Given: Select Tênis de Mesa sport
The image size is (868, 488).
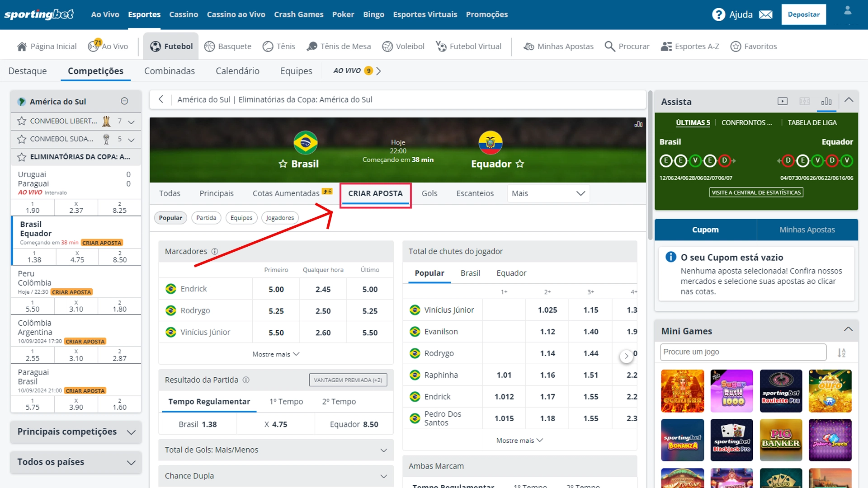Looking at the screenshot, I should coord(339,46).
